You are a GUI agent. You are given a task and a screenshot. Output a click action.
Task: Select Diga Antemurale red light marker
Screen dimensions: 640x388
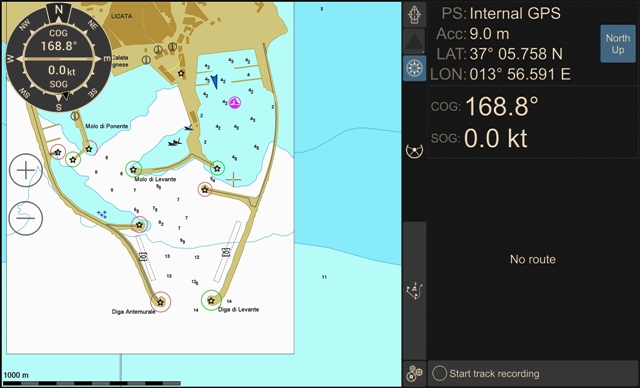pyautogui.click(x=160, y=302)
